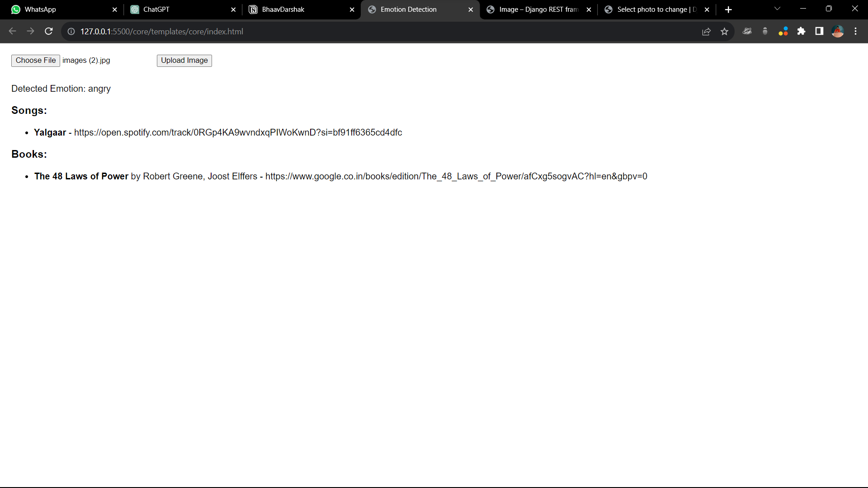Image resolution: width=868 pixels, height=488 pixels.
Task: Open the share page icon
Action: [x=706, y=31]
